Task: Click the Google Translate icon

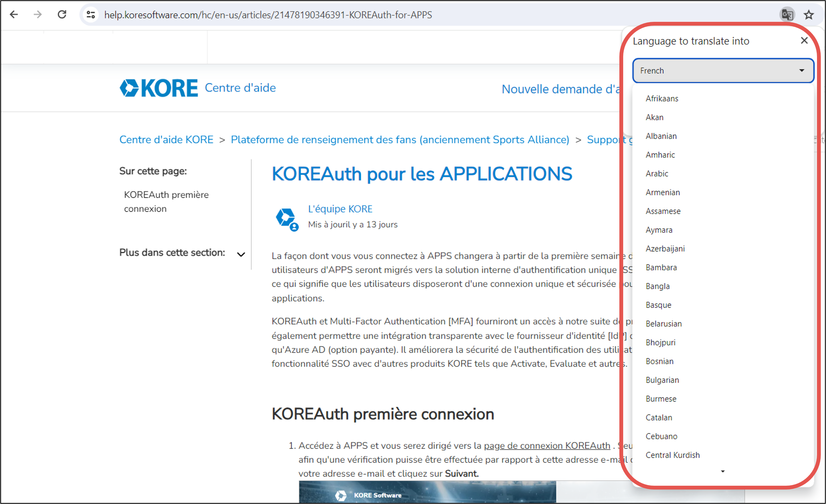Action: (x=787, y=15)
